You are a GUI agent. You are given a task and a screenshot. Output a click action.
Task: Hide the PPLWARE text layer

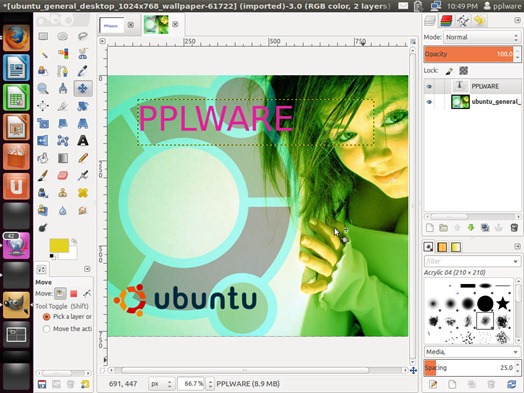pyautogui.click(x=429, y=87)
